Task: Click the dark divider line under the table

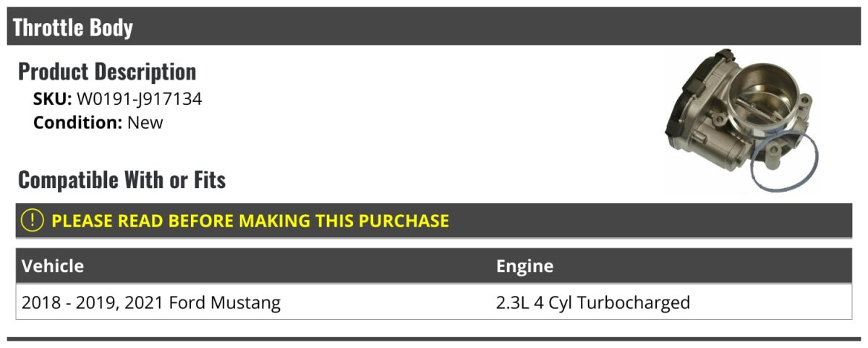Action: click(x=434, y=339)
